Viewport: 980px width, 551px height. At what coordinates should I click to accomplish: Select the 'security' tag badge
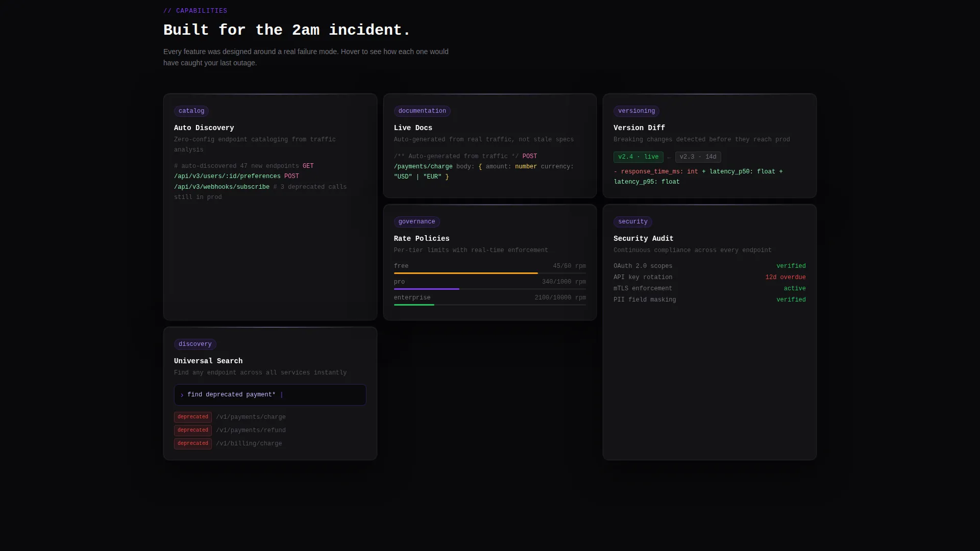tap(633, 222)
